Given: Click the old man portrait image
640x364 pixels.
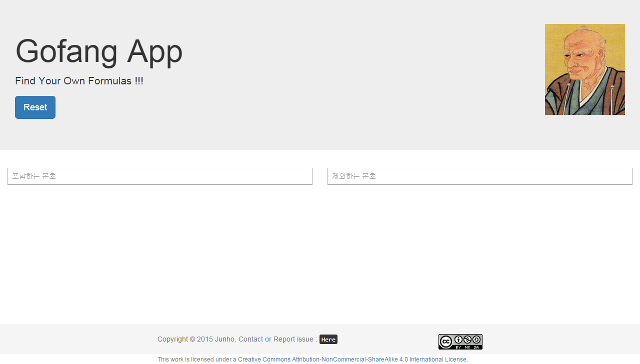Looking at the screenshot, I should click(585, 69).
